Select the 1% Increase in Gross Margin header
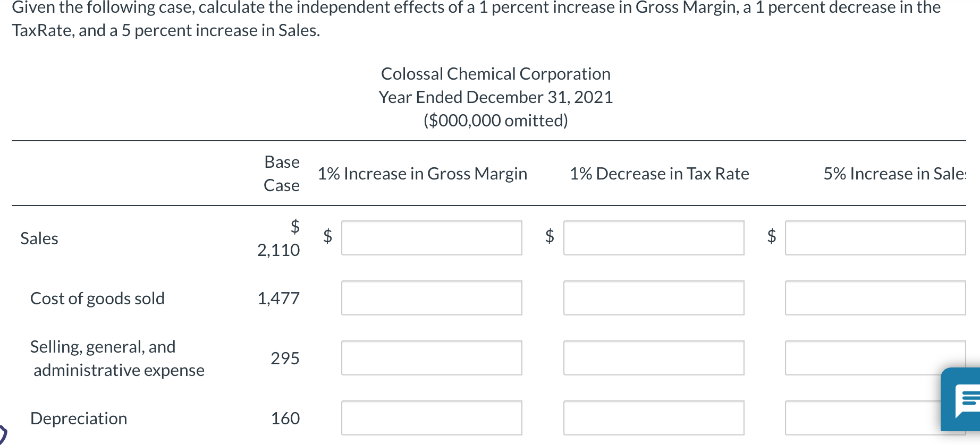Viewport: 980px width, 445px height. [423, 174]
